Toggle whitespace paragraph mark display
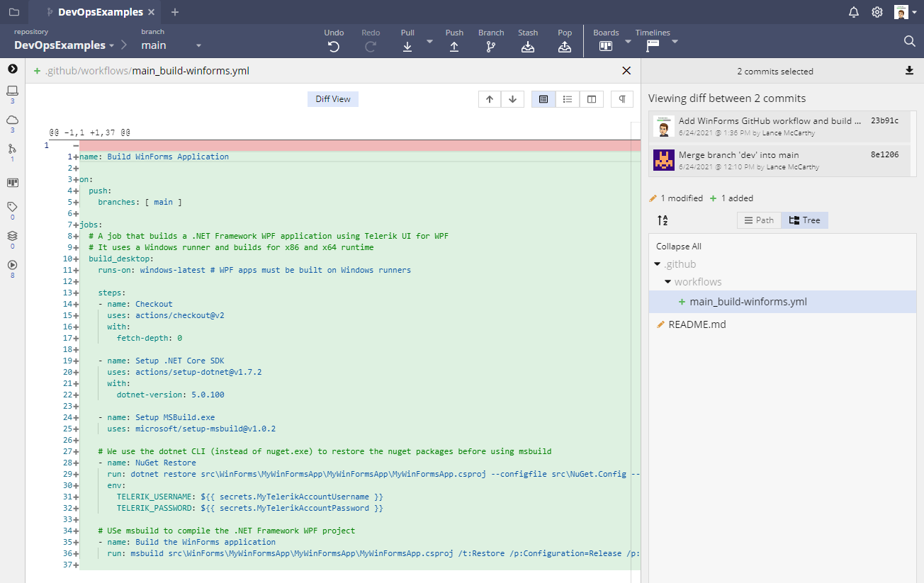The height and width of the screenshot is (583, 924). coord(621,99)
